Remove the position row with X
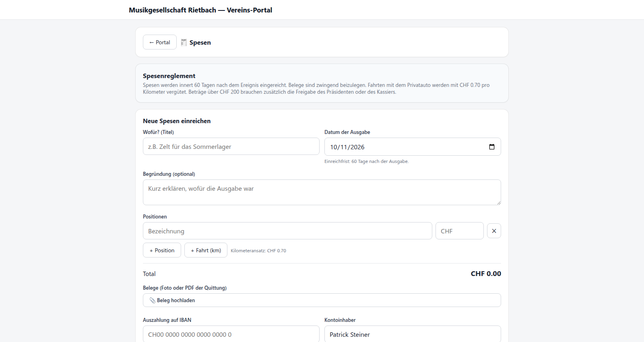This screenshot has height=342, width=644. point(494,231)
